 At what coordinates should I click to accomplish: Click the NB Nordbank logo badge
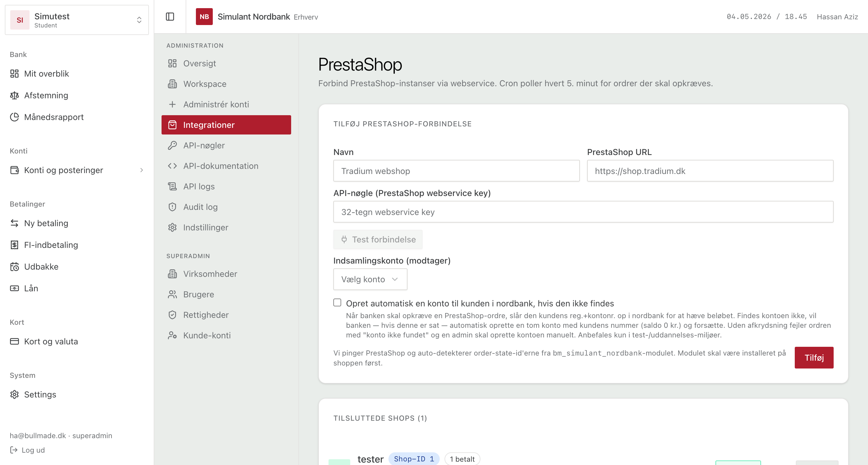coord(204,17)
